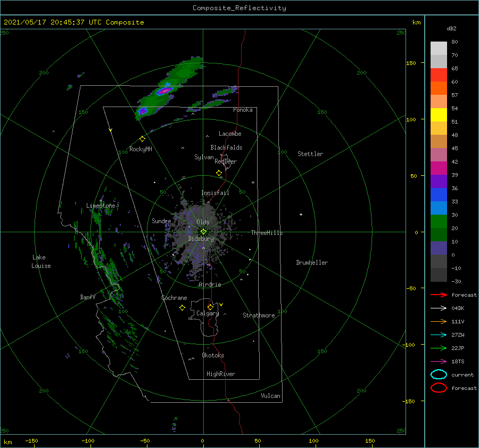Click the dBZ label above the color scale

[x=451, y=28]
